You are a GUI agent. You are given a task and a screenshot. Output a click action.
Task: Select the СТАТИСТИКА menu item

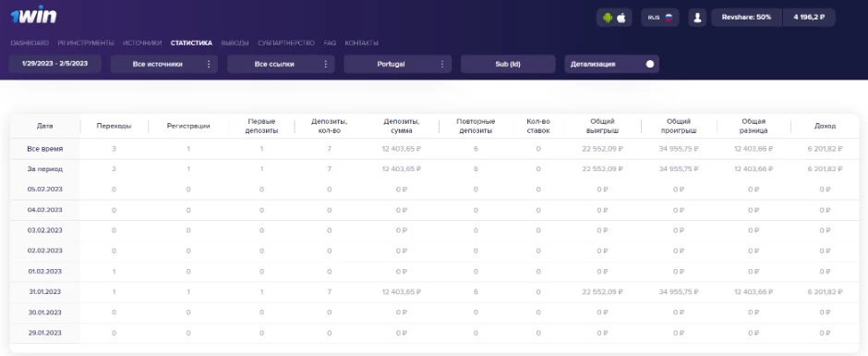[x=191, y=43]
